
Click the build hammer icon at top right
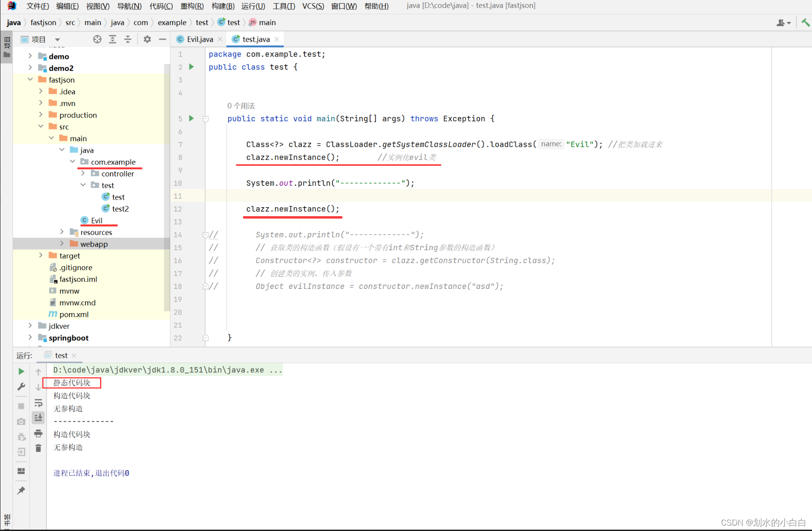[805, 22]
